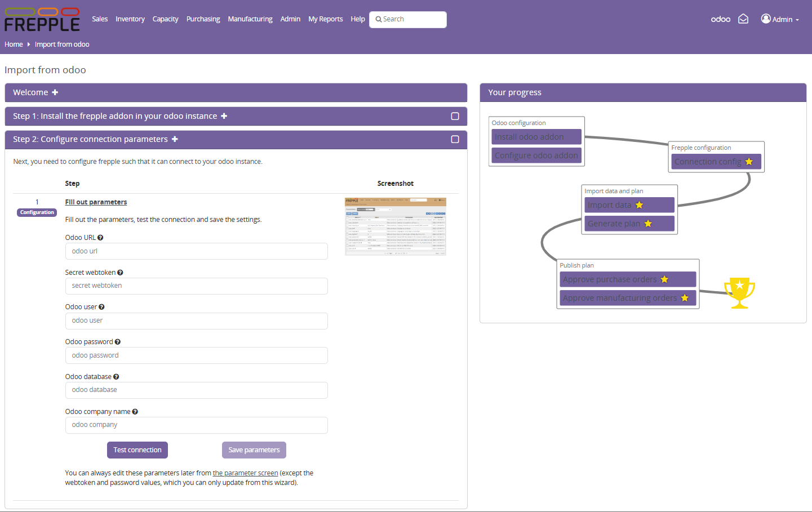This screenshot has width=812, height=512.
Task: Open the Inventory menu
Action: pyautogui.click(x=130, y=19)
